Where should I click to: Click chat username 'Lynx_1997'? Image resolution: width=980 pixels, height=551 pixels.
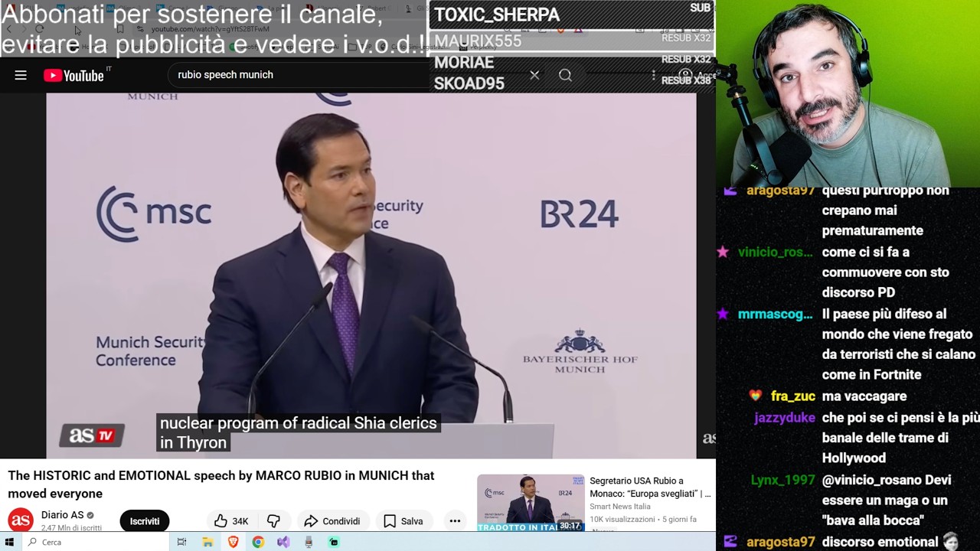point(782,481)
